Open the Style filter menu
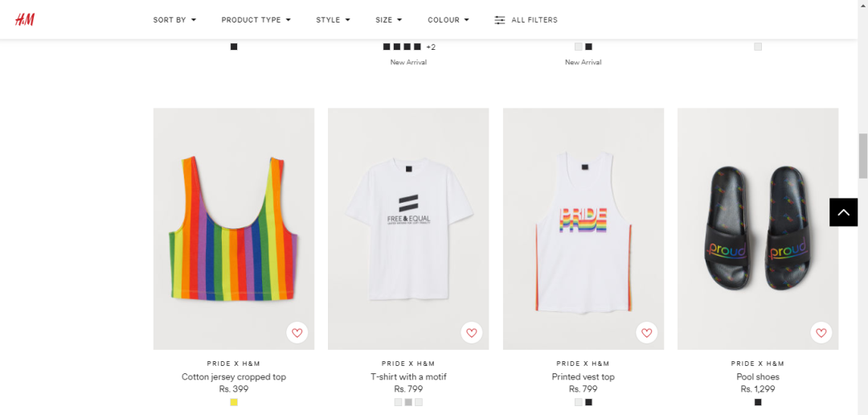This screenshot has width=868, height=415. pyautogui.click(x=334, y=20)
